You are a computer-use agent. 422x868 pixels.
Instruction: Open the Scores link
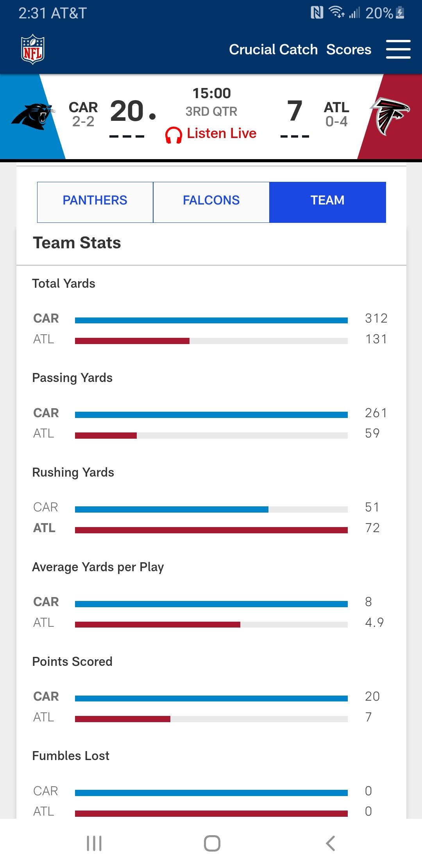pos(349,49)
